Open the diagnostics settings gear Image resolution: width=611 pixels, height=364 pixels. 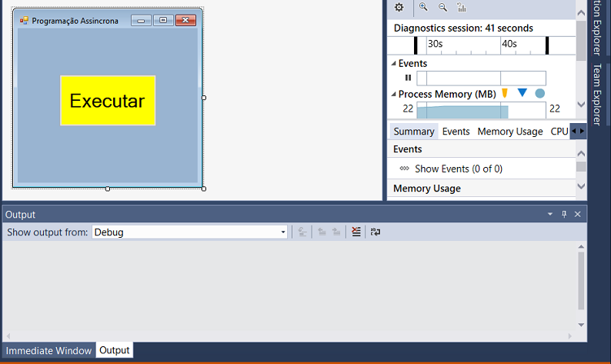click(399, 8)
